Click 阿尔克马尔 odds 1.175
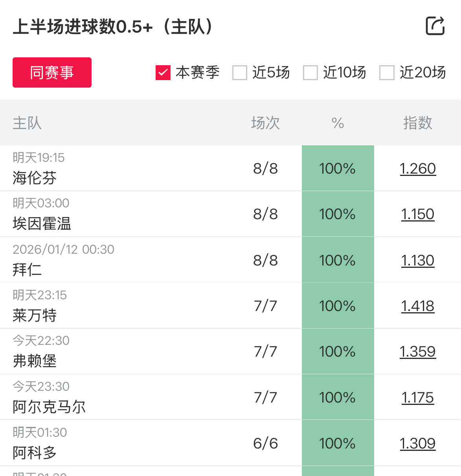 417,397
